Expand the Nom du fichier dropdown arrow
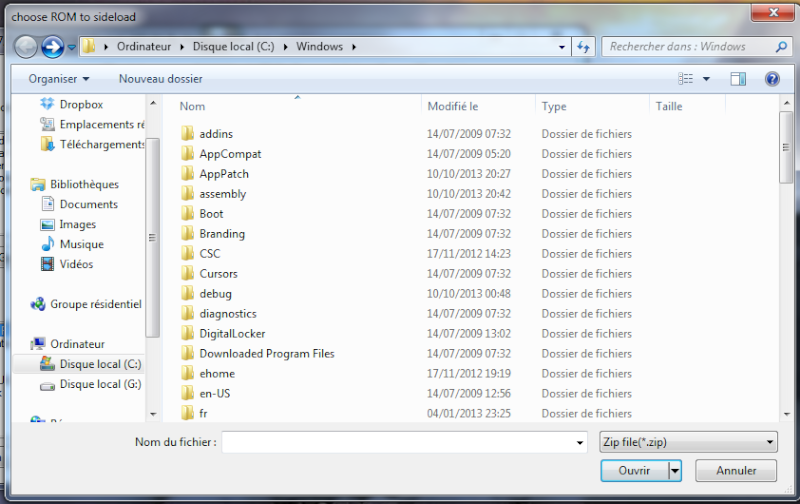Viewport: 800px width, 504px height. point(580,442)
